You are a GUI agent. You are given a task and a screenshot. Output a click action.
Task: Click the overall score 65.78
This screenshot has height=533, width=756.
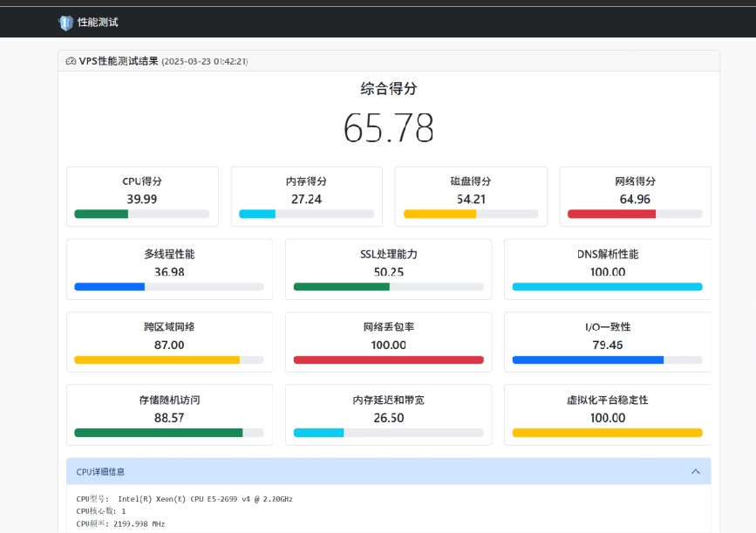[x=389, y=128]
